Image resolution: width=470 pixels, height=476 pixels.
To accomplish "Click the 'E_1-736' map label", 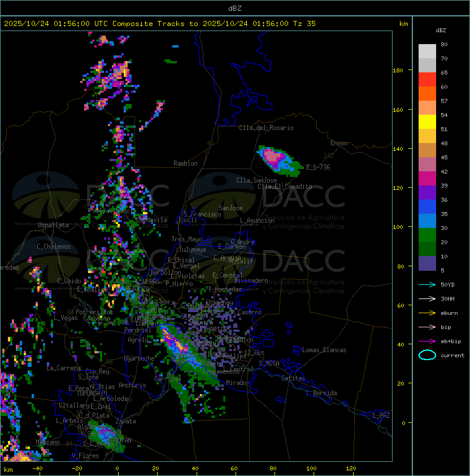I will [318, 167].
